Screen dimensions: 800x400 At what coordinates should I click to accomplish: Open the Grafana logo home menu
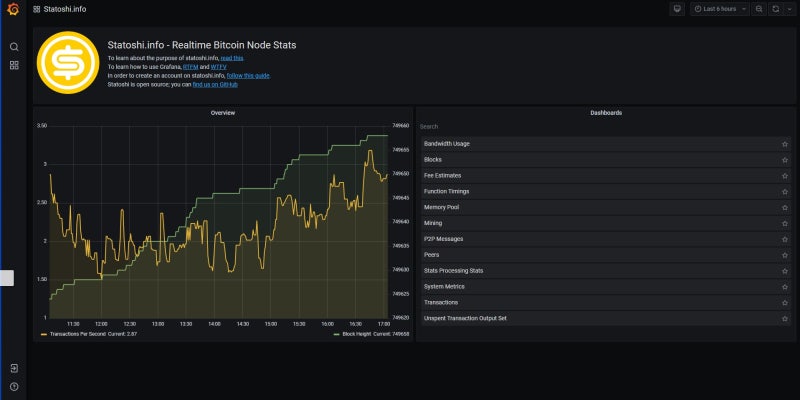pyautogui.click(x=14, y=9)
